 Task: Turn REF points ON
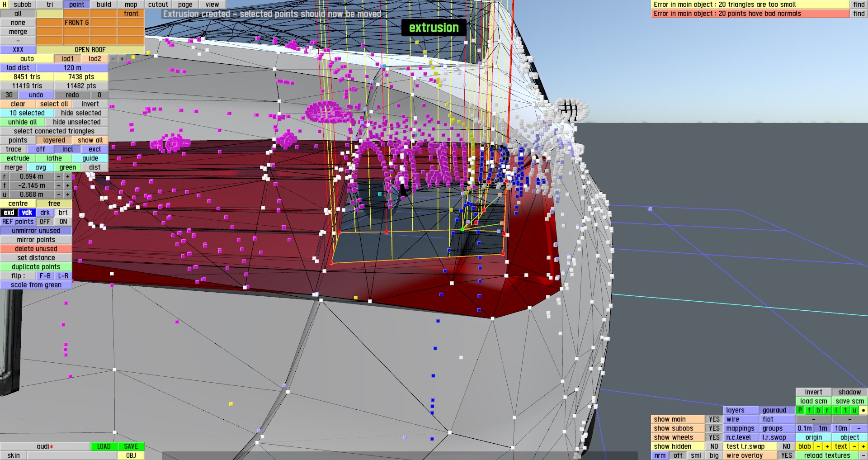coord(63,222)
